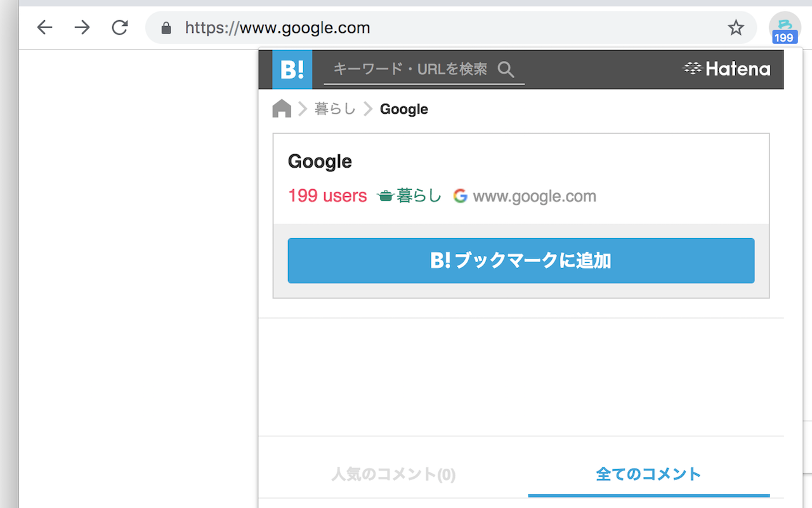Click the B! ブックマークに追加 button
The image size is (812, 508).
(x=521, y=260)
